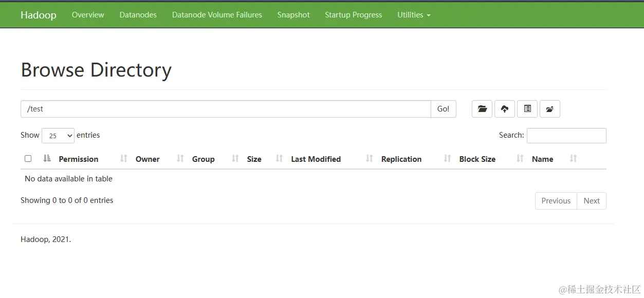This screenshot has height=298, width=644.
Task: Open the Datanodes tab
Action: coord(138,15)
